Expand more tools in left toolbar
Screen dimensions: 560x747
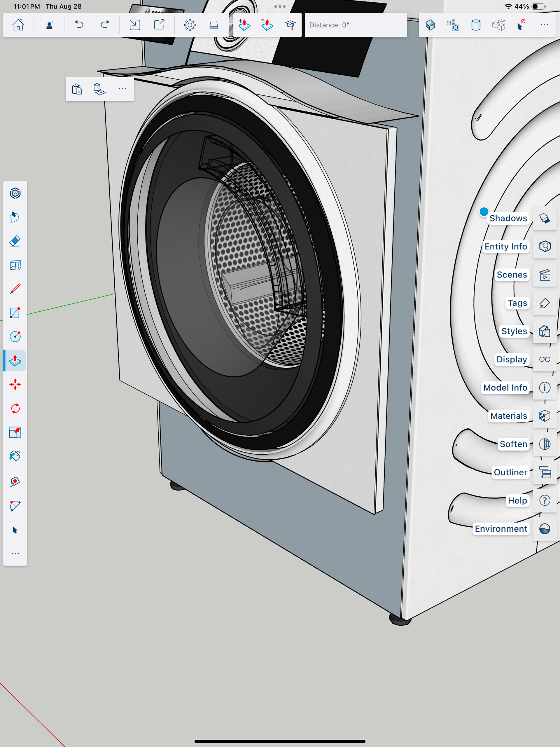pos(15,554)
